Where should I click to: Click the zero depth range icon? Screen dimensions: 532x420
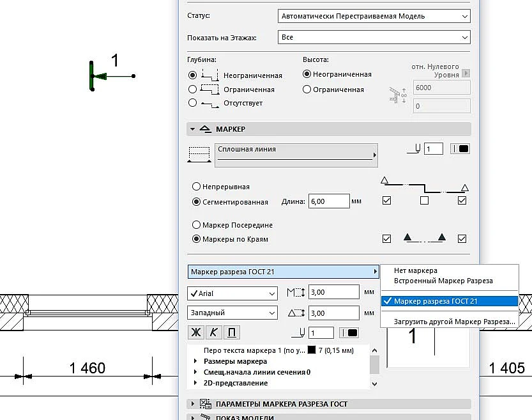coord(209,104)
